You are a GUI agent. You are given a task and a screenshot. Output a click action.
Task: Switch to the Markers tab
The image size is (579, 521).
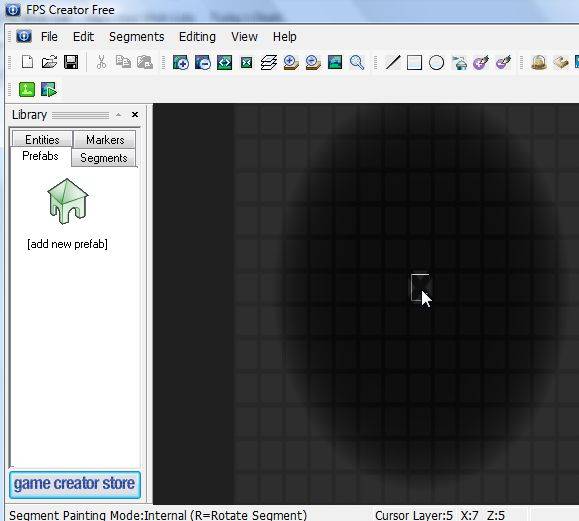[x=105, y=139]
